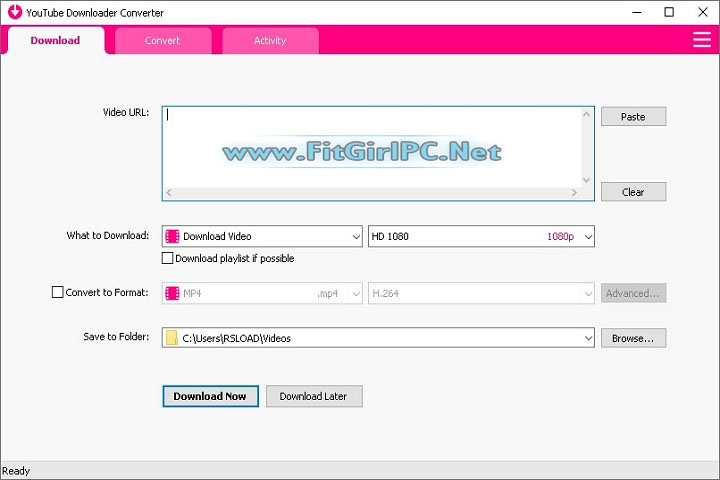Screen dimensions: 720x480
Task: Click the Download Later button
Action: pyautogui.click(x=314, y=396)
